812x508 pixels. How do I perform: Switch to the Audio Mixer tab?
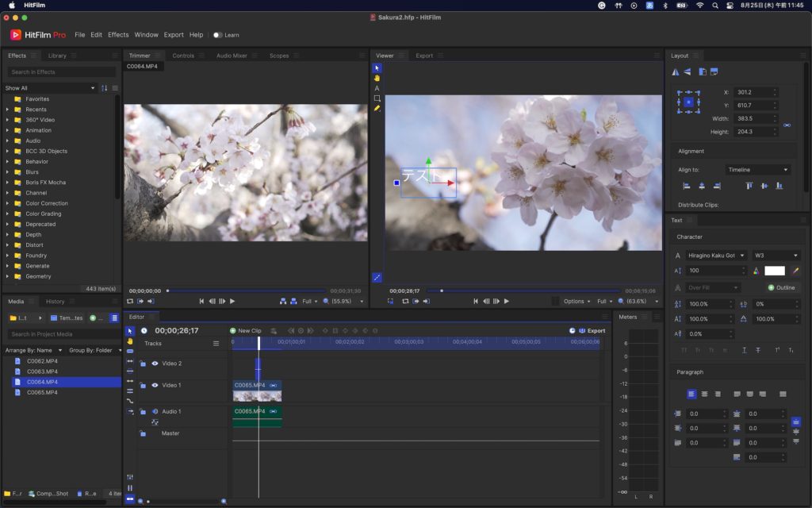pyautogui.click(x=232, y=56)
